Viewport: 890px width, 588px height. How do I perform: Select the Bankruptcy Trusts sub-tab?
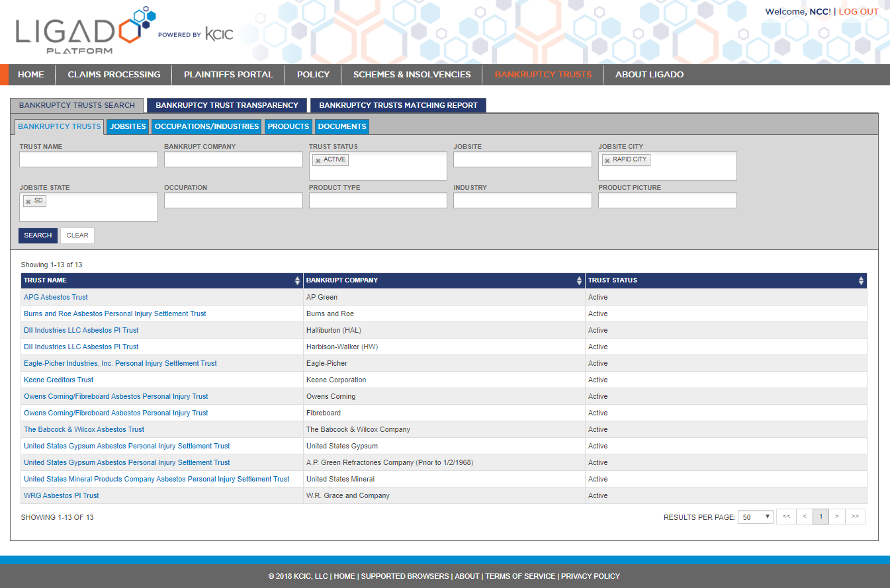pos(60,126)
